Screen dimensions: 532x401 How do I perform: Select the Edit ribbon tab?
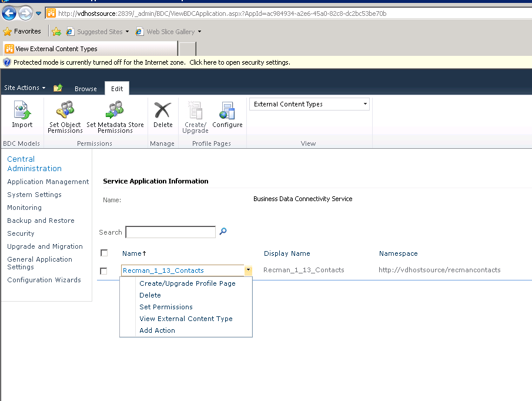117,89
